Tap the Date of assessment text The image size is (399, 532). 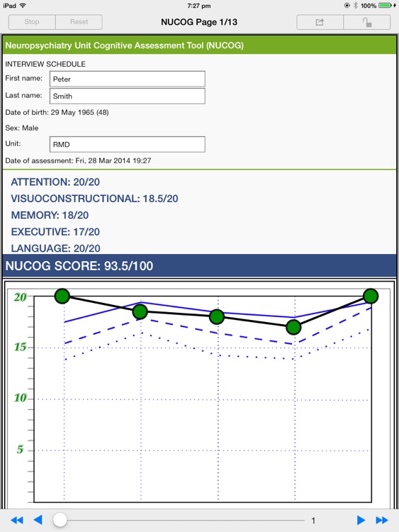pyautogui.click(x=78, y=160)
